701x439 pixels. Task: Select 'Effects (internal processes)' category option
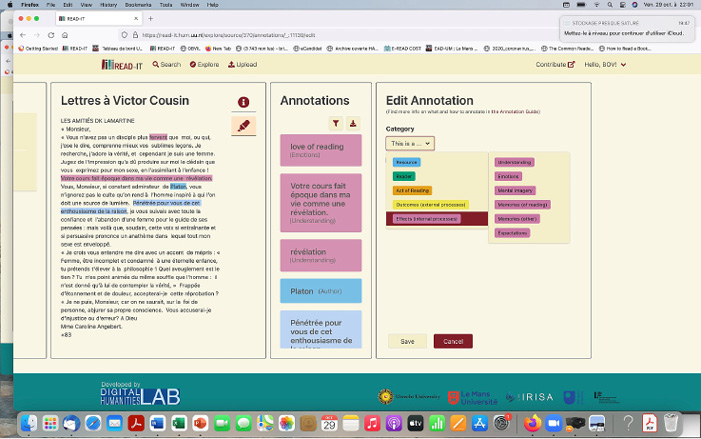[427, 218]
